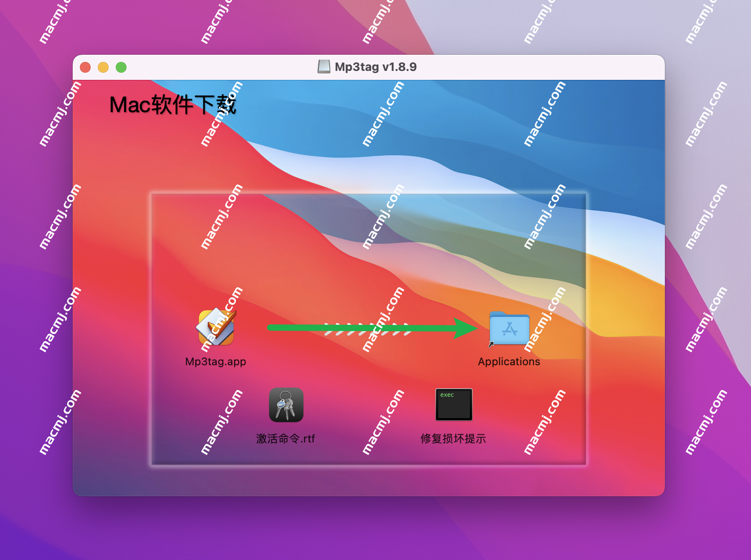Image resolution: width=751 pixels, height=560 pixels.
Task: Select the Mp3tag.app icon
Action: click(x=216, y=328)
